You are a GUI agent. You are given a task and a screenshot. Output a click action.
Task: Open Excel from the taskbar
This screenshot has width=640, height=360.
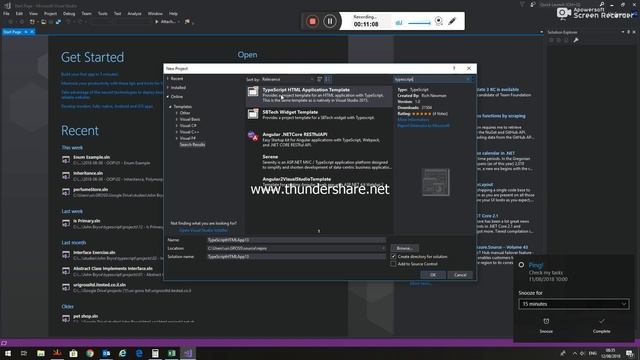[x=171, y=353]
